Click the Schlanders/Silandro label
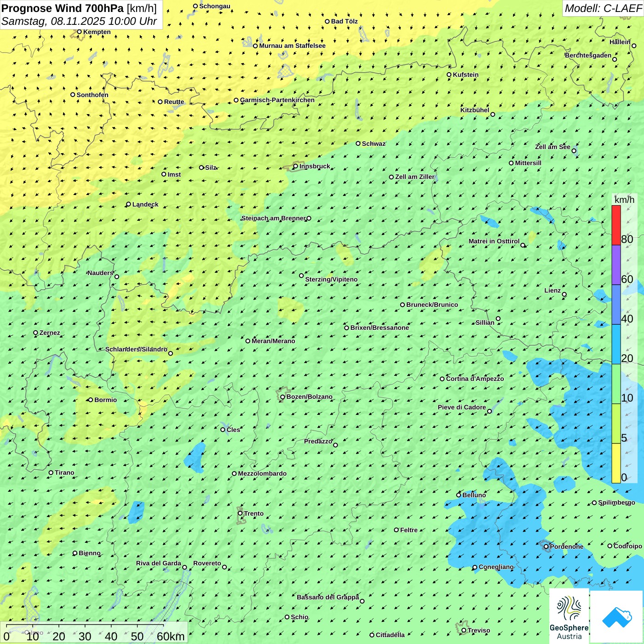 tap(136, 349)
